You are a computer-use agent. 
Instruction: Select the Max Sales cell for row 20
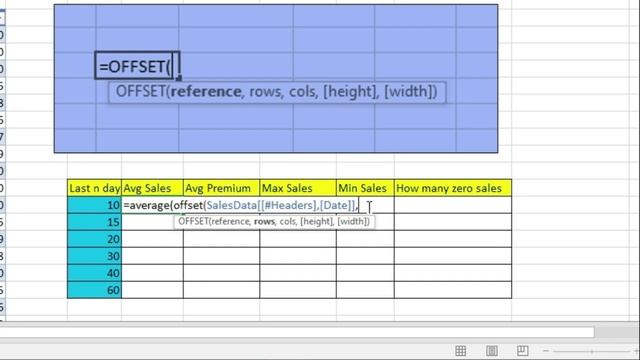click(298, 239)
